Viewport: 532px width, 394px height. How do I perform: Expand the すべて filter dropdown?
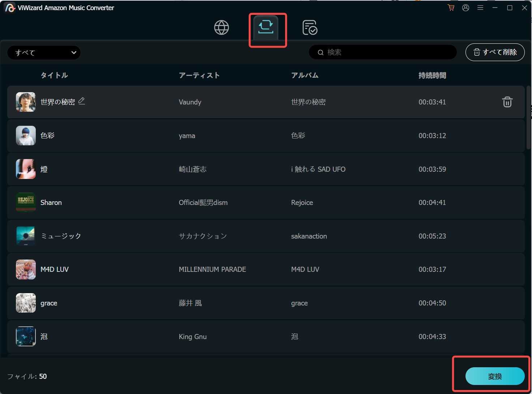[44, 52]
